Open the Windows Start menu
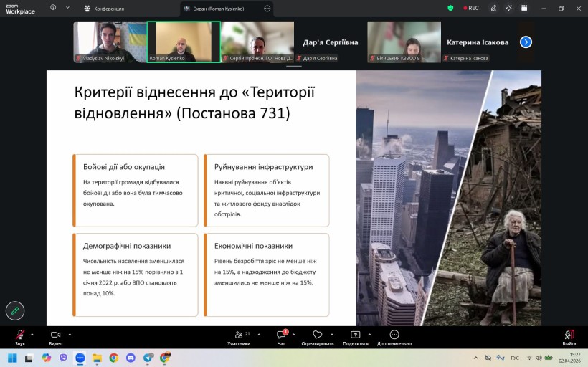 (12, 358)
